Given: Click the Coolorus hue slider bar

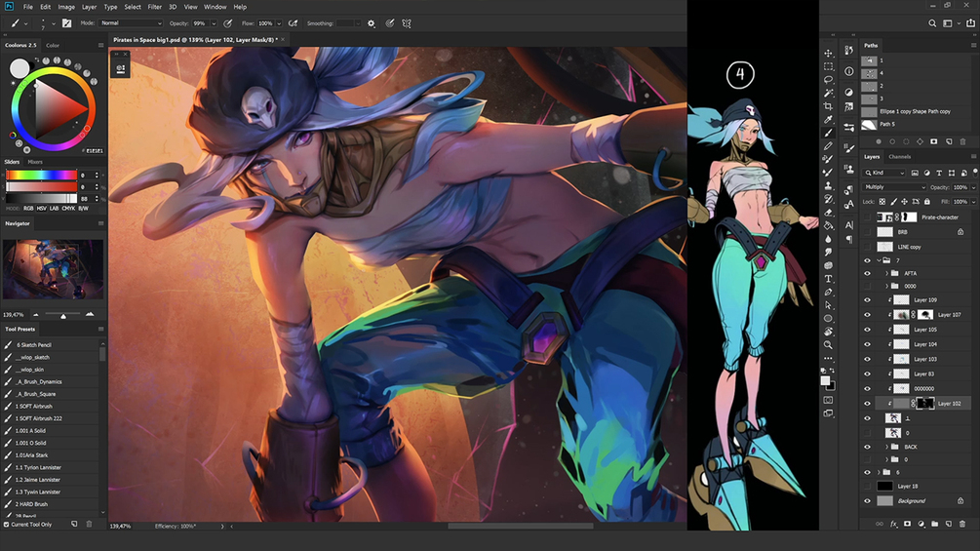Looking at the screenshot, I should point(41,175).
